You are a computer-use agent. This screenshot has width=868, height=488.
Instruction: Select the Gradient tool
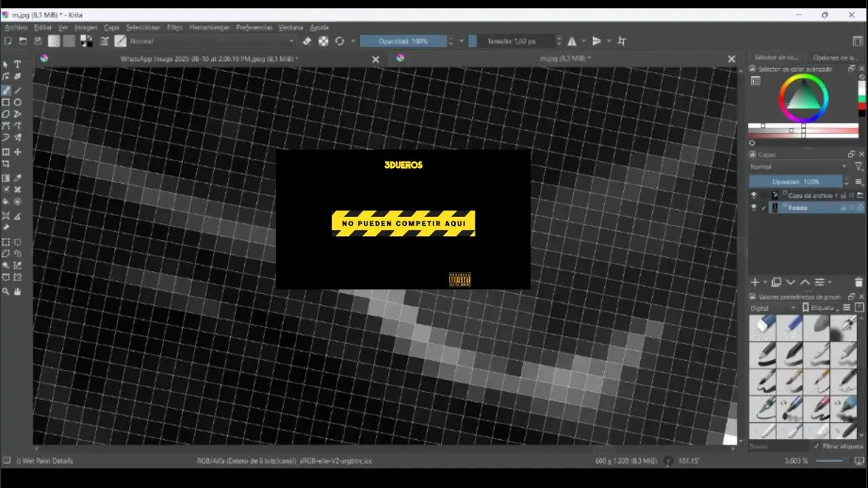pos(6,178)
